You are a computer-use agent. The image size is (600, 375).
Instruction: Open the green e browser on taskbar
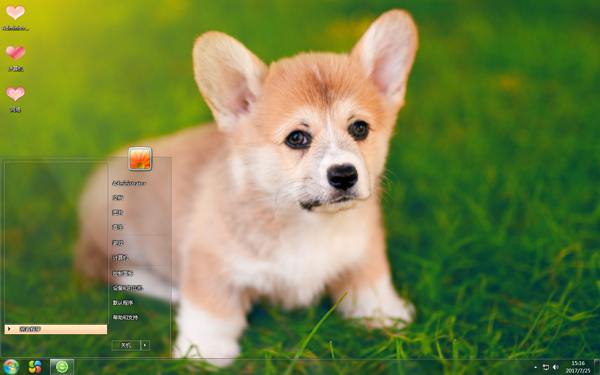coord(62,367)
